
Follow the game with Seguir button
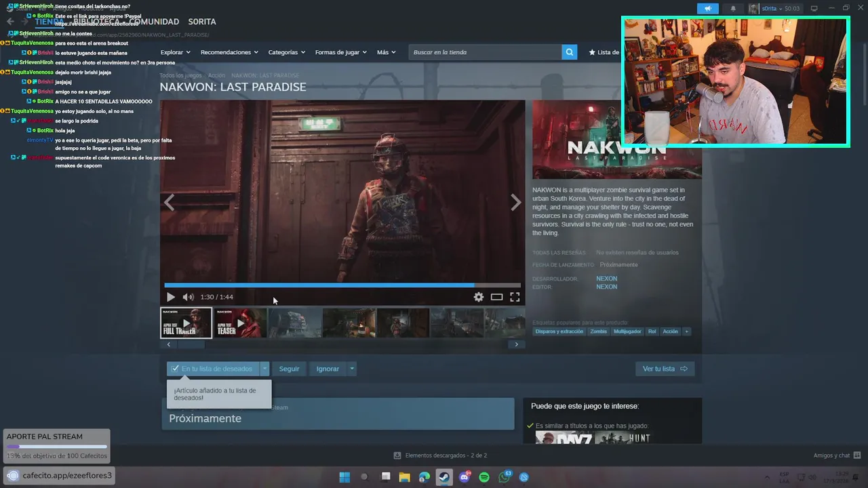tap(289, 369)
